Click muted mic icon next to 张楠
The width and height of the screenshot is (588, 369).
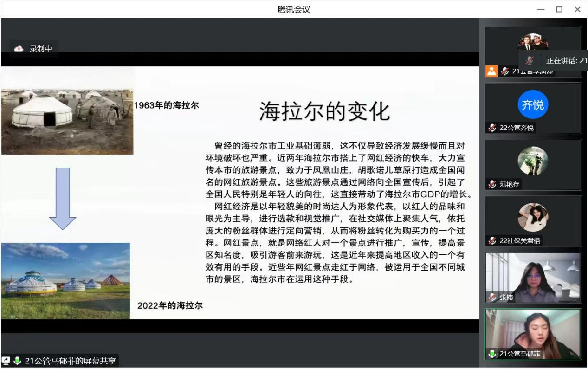492,297
